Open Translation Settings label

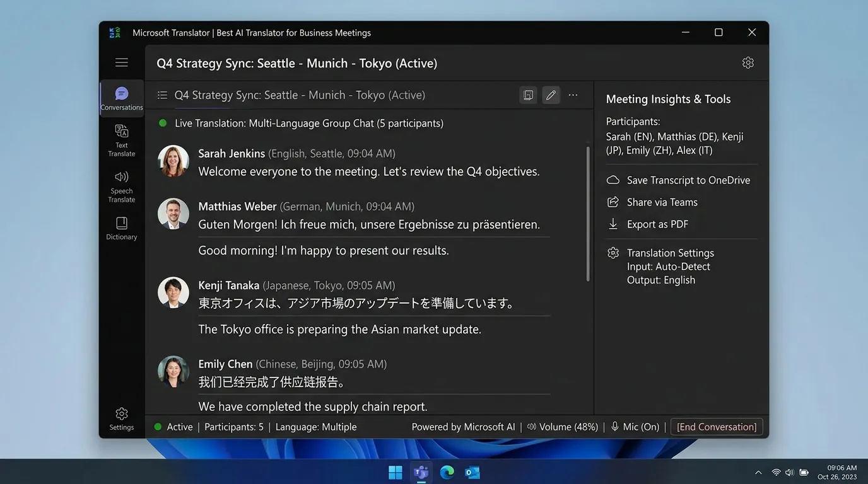(671, 253)
